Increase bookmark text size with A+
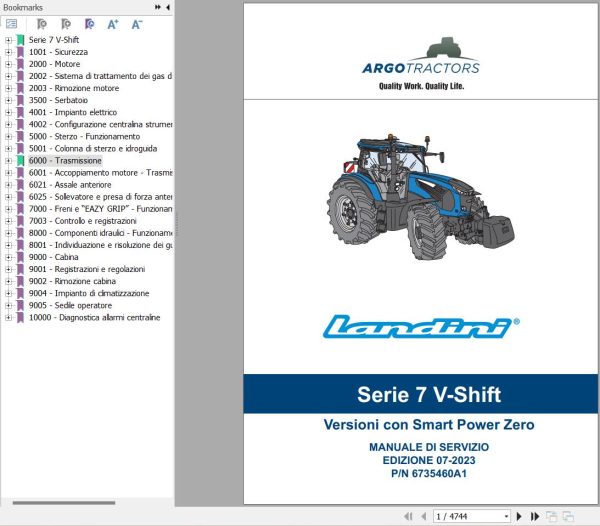Image resolution: width=600 pixels, height=526 pixels. pyautogui.click(x=113, y=24)
